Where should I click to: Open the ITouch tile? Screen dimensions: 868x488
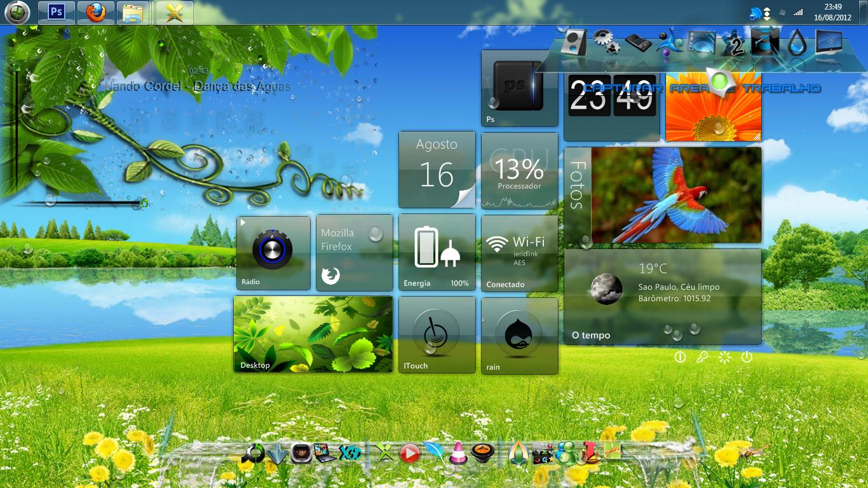pos(437,335)
